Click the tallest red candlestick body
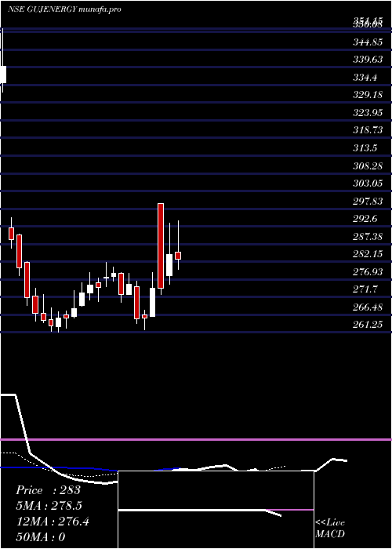392x549 pixels. pos(161,245)
